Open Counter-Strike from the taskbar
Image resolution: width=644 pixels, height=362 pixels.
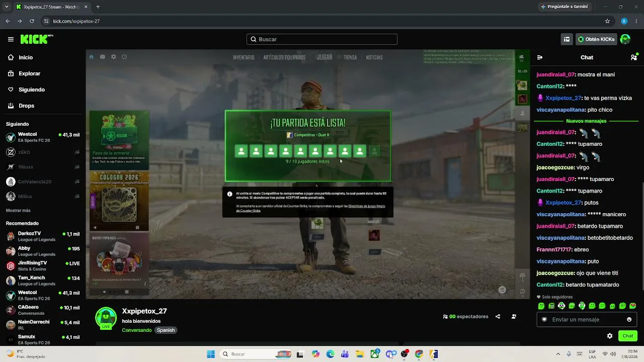(x=434, y=354)
